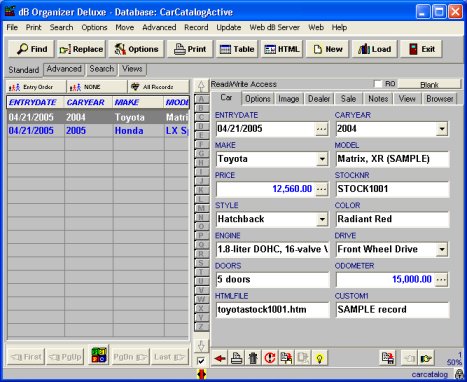The width and height of the screenshot is (467, 382).
Task: Click the copy record icon with red arrow
Action: [x=286, y=359]
